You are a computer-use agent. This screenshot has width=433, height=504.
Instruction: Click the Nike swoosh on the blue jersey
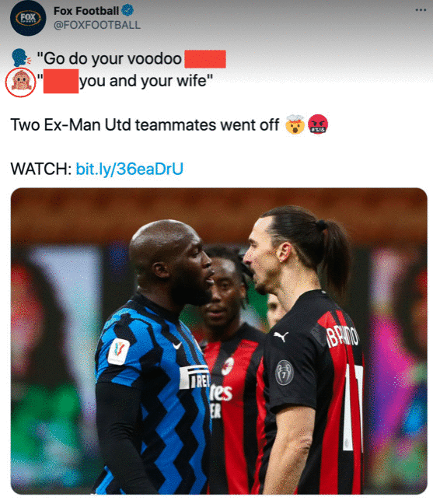176,345
